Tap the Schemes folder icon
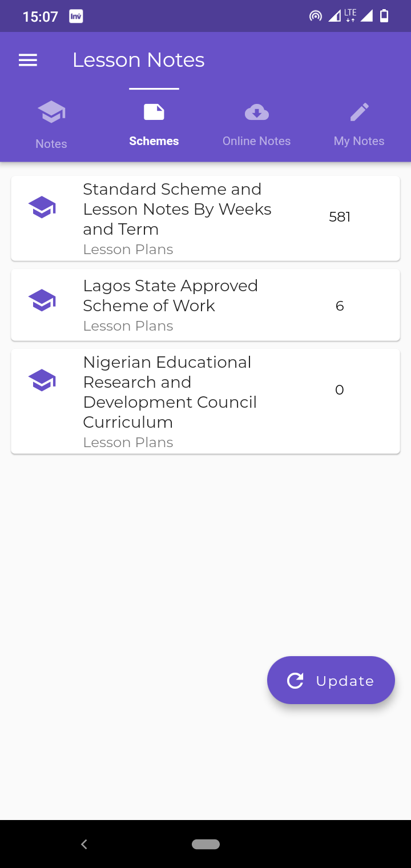Viewport: 411px width, 868px height. pos(154,112)
